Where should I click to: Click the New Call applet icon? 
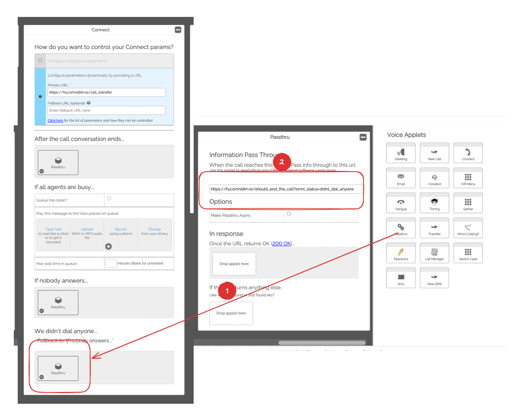(434, 153)
